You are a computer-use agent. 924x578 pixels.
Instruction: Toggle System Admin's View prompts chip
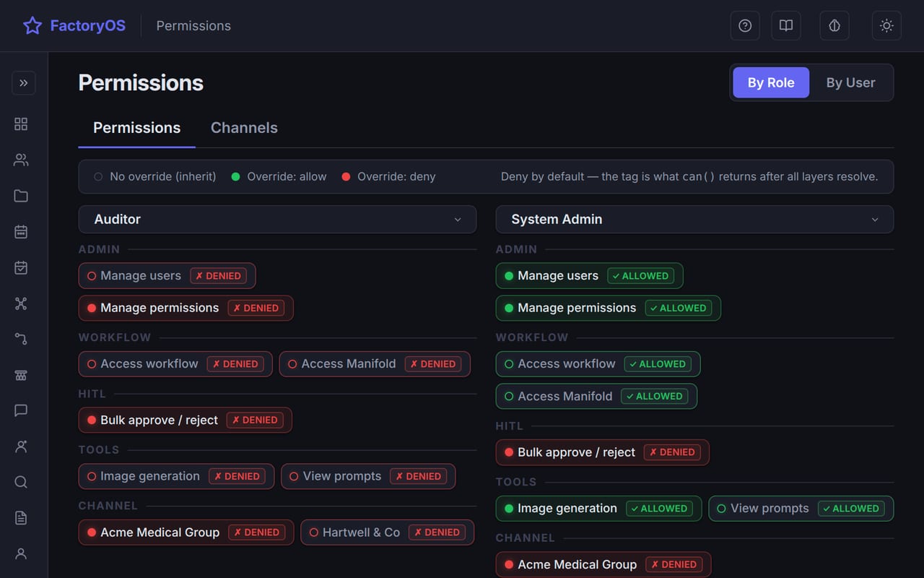801,509
